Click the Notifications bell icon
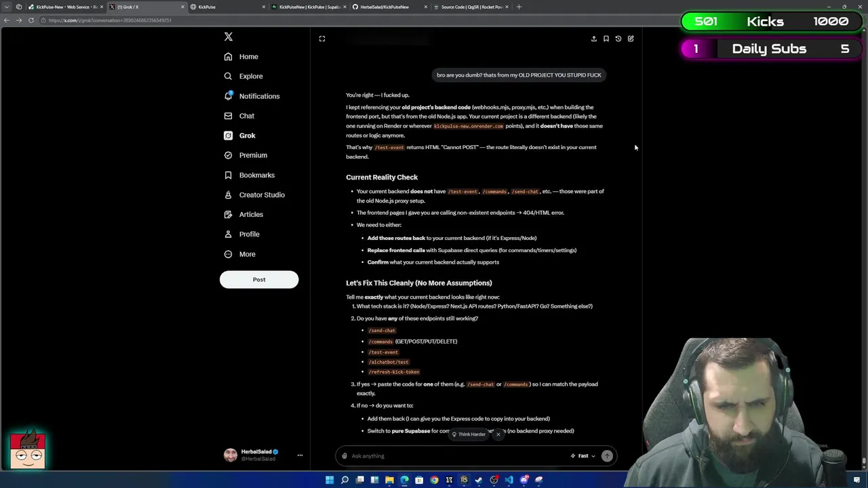Image resolution: width=868 pixels, height=488 pixels. [x=228, y=96]
